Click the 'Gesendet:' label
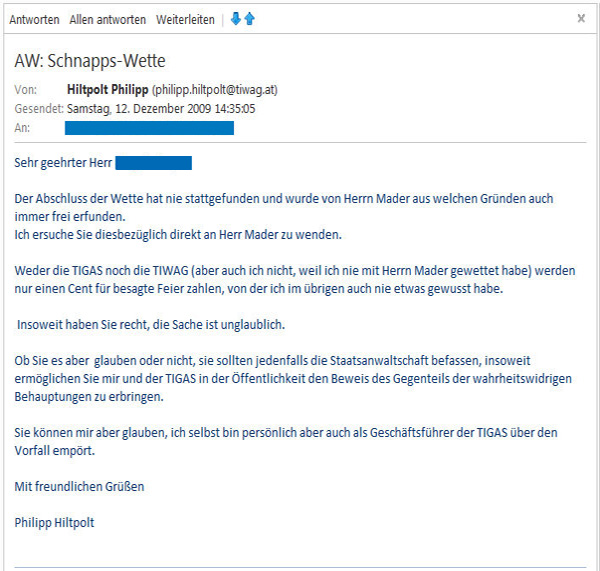 (x=39, y=109)
